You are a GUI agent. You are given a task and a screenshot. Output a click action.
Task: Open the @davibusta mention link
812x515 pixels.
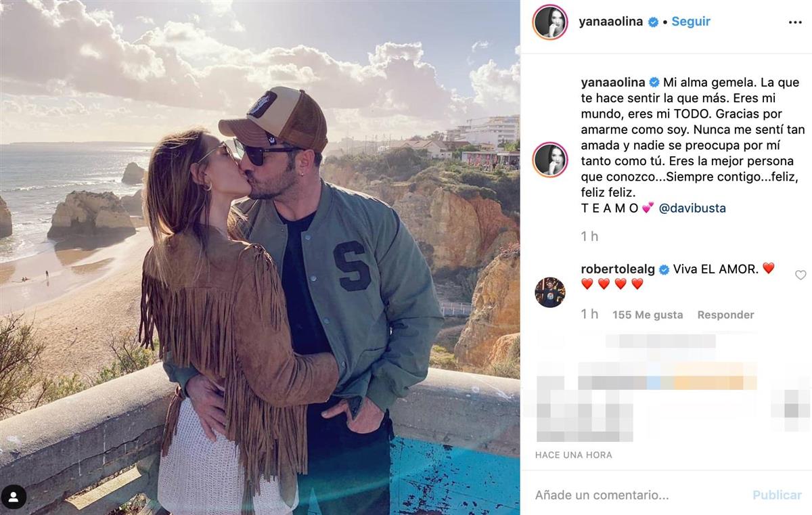(692, 208)
